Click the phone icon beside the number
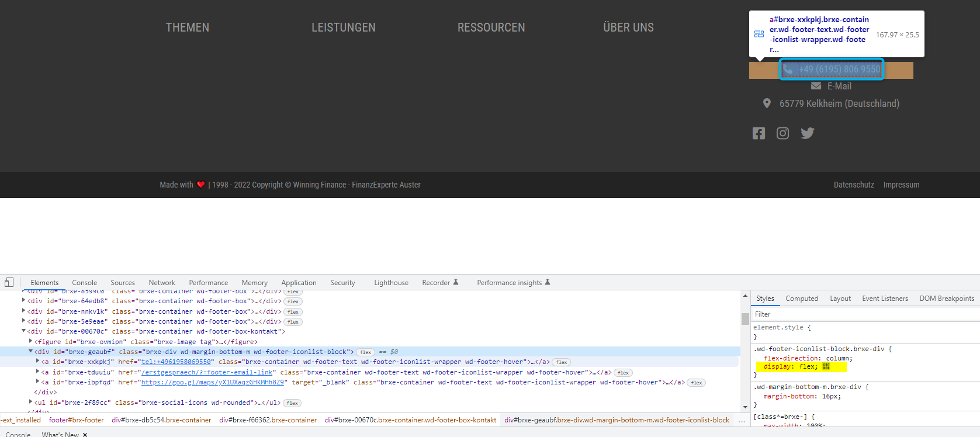Screen dimensions: 980x437 pyautogui.click(x=788, y=69)
